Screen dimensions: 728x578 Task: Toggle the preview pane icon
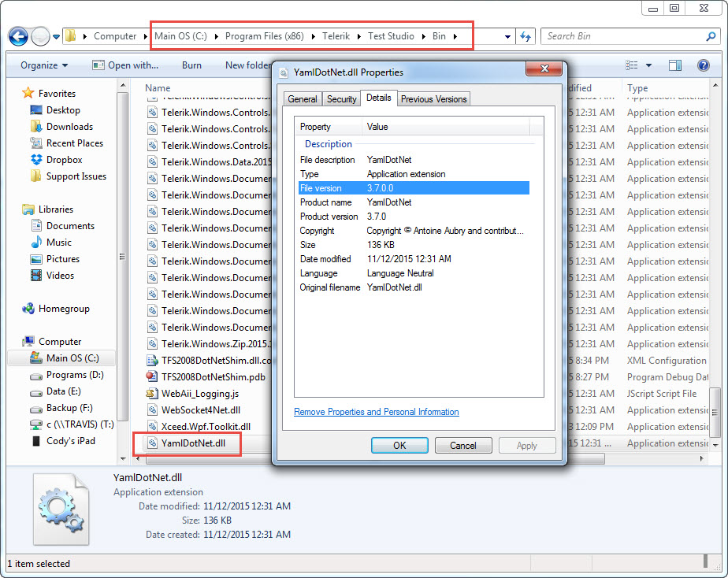pyautogui.click(x=675, y=65)
